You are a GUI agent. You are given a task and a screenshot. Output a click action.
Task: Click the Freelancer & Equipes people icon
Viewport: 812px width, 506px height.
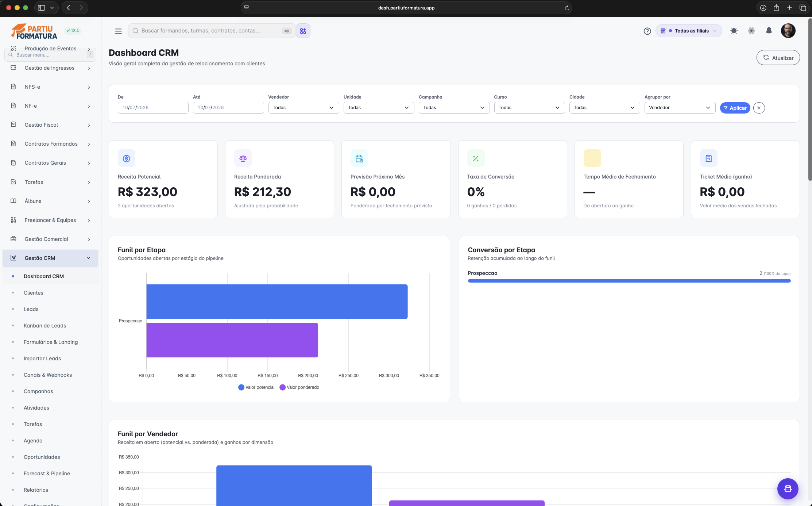pos(13,220)
